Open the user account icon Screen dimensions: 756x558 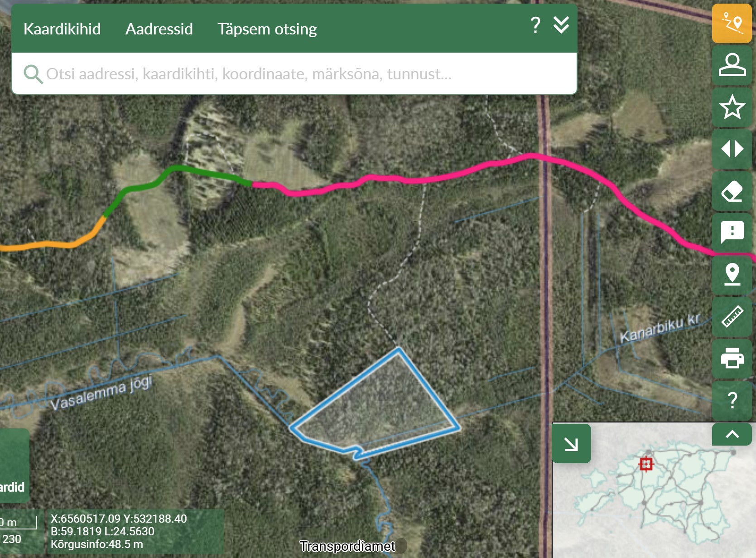coord(732,65)
